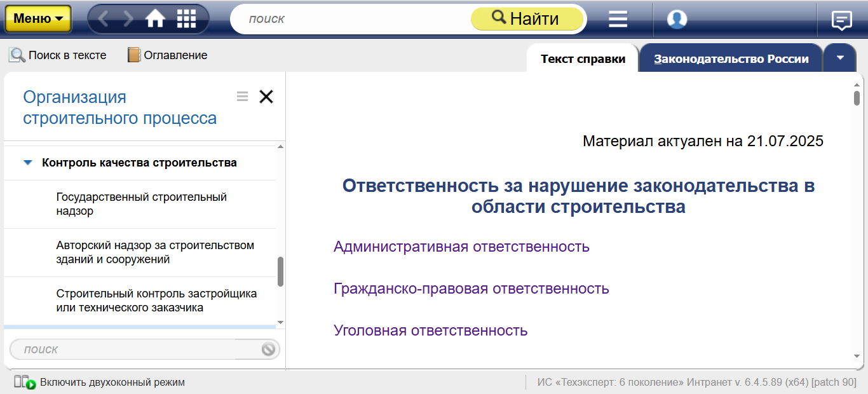Screen dimensions: 868x394
Task: Open the feedback message icon
Action: click(842, 20)
